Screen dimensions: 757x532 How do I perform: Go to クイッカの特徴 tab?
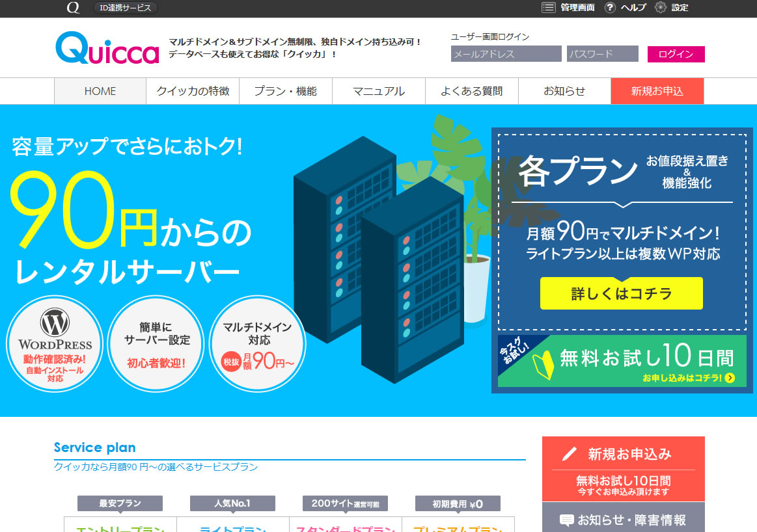click(193, 91)
